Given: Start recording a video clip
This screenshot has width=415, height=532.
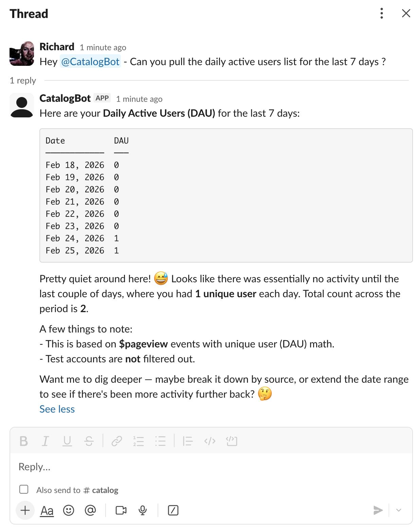Looking at the screenshot, I should (x=121, y=510).
